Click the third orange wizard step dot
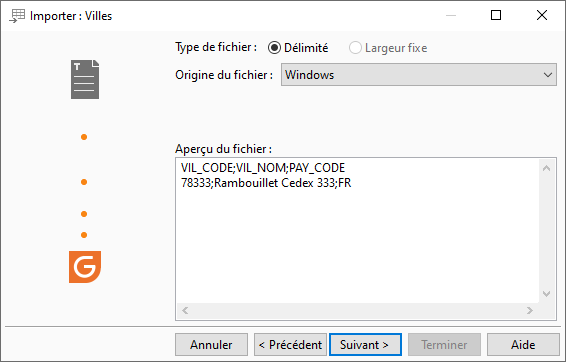566x362 pixels. (x=84, y=214)
